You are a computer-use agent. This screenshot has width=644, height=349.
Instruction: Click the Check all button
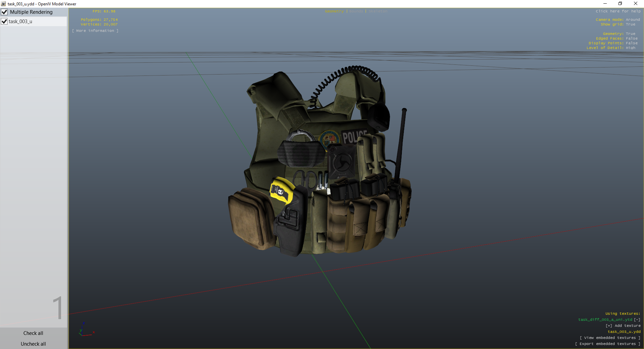click(x=33, y=333)
